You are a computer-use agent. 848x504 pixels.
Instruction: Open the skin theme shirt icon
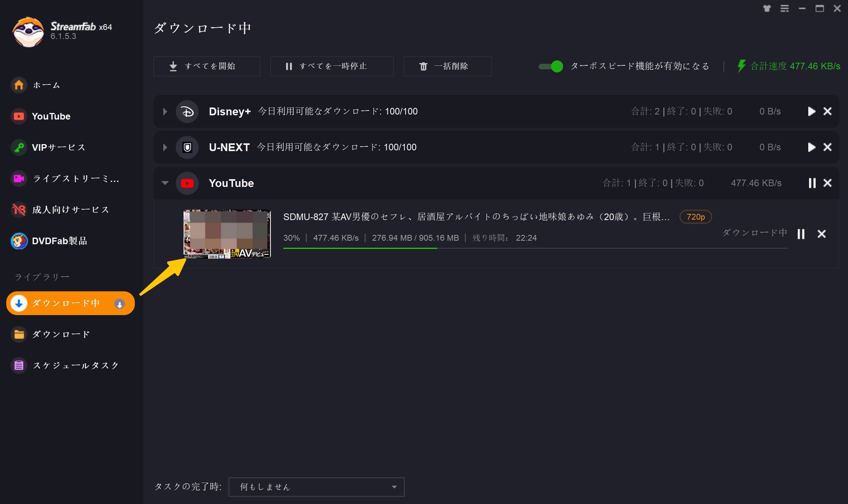[767, 9]
